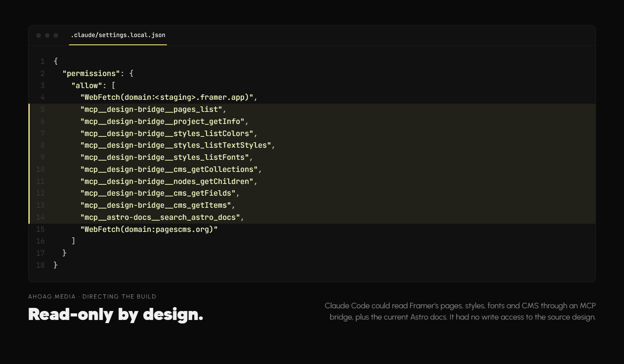Select the mcp__design-bridge__cms_getItems entry
Image resolution: width=624 pixels, height=364 pixels.
point(156,205)
